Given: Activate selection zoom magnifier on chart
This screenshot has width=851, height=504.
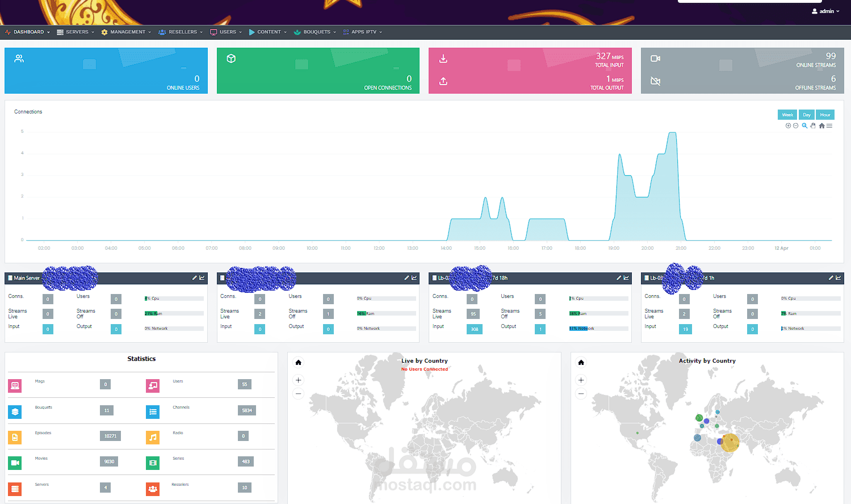Looking at the screenshot, I should (804, 125).
